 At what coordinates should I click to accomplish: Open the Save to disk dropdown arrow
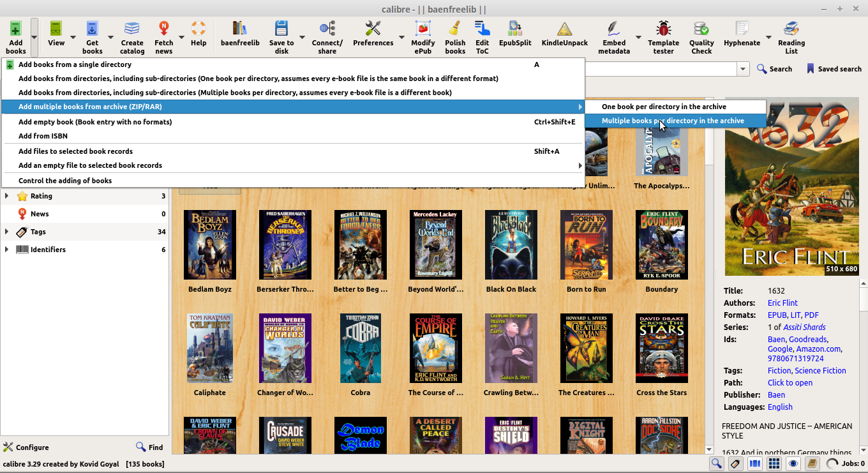(302, 38)
